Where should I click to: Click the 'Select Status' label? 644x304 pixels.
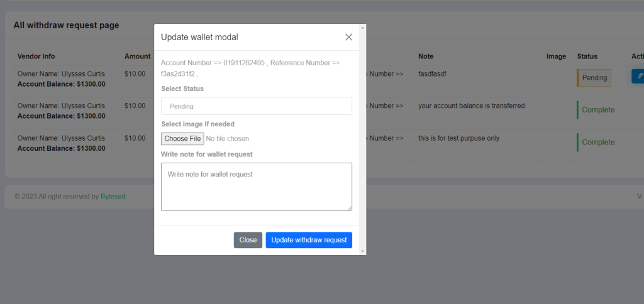[x=182, y=89]
